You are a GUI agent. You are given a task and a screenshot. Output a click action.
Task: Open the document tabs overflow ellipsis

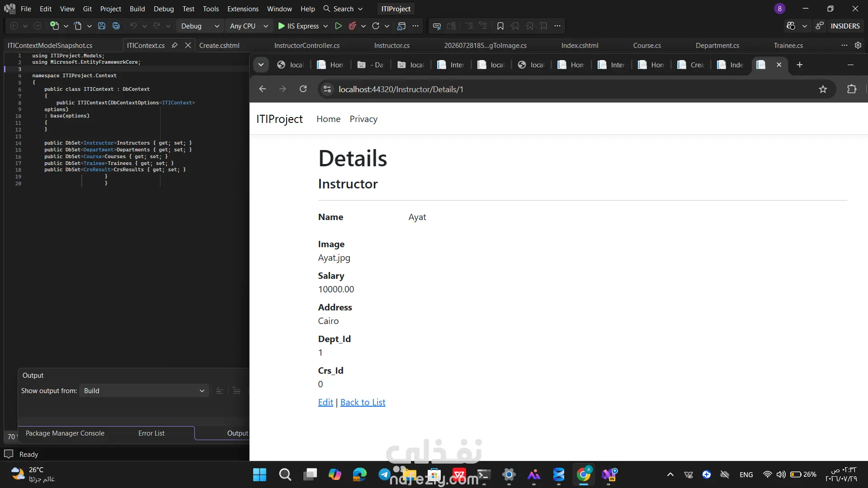click(844, 45)
